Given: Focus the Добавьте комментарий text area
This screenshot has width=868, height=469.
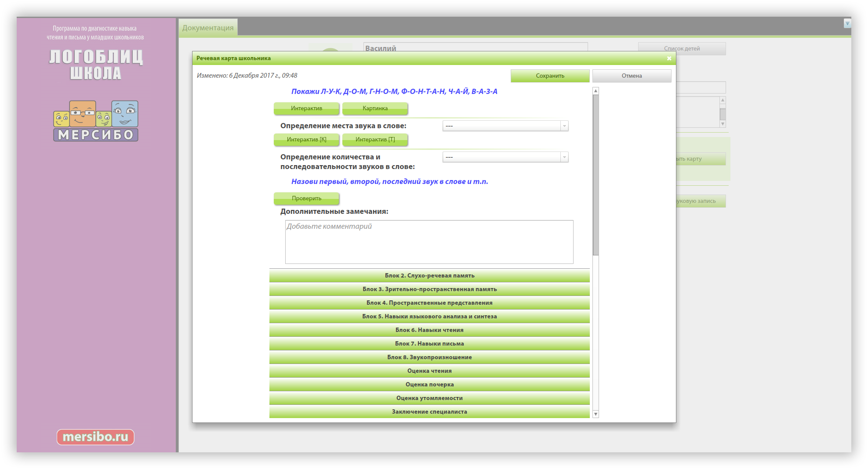Looking at the screenshot, I should (x=429, y=242).
